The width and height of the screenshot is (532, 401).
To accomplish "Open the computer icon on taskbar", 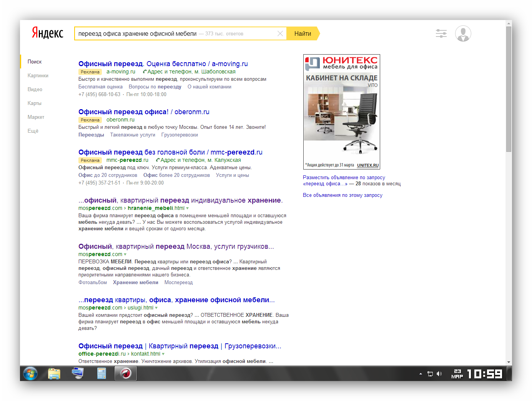I will [x=78, y=373].
